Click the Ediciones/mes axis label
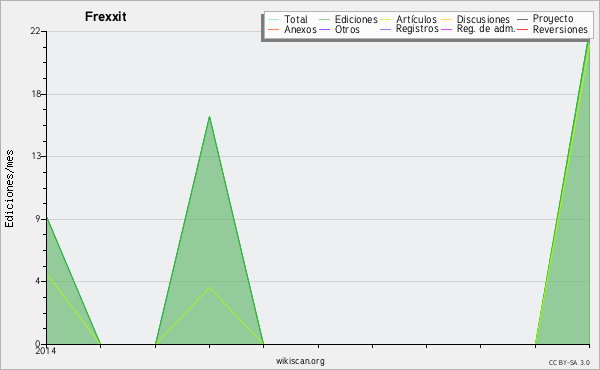The height and width of the screenshot is (370, 600). 9,189
